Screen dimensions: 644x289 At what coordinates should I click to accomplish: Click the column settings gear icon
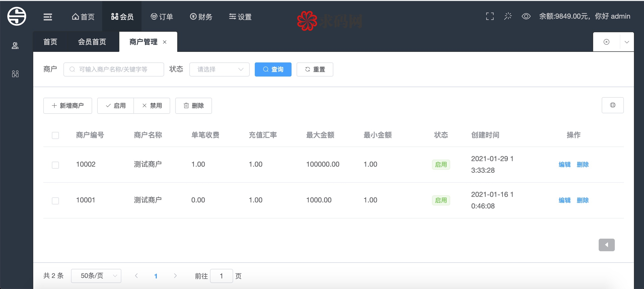pos(613,105)
